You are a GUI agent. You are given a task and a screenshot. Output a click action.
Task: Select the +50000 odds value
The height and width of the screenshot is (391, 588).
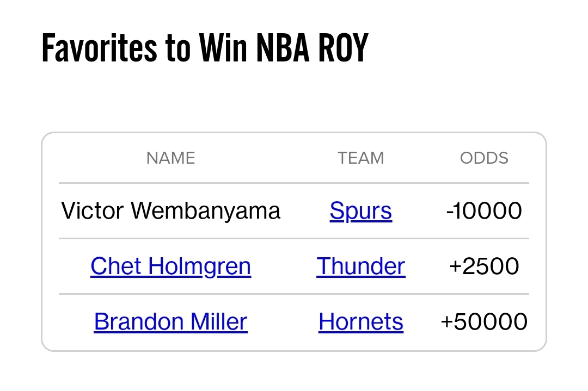[484, 322]
